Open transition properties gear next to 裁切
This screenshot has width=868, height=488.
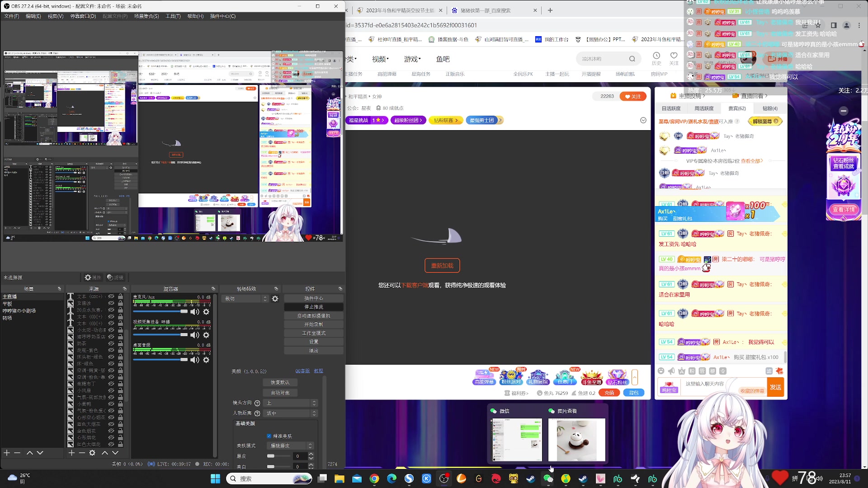[x=275, y=299]
